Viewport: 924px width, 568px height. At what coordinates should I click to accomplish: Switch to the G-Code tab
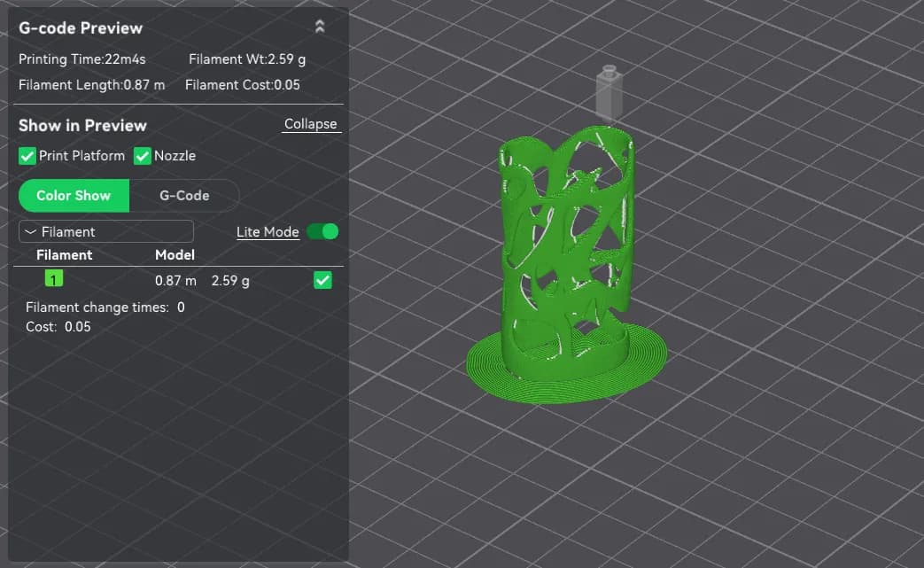tap(184, 196)
